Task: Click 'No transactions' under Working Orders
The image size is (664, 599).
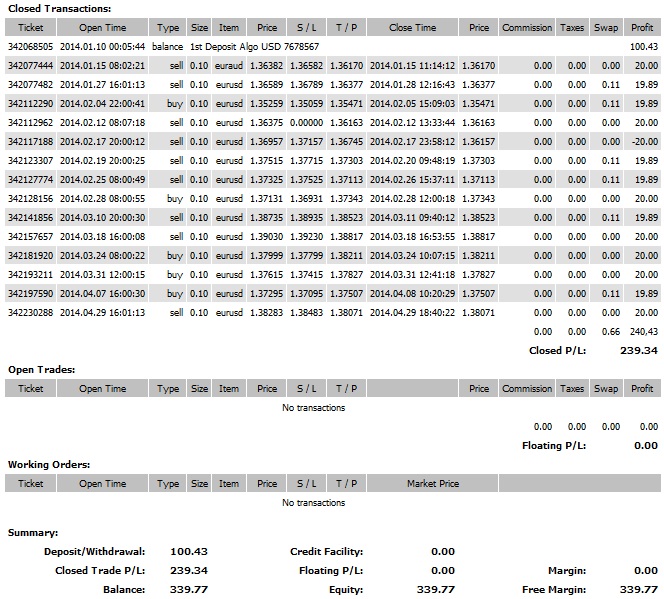Action: click(314, 502)
